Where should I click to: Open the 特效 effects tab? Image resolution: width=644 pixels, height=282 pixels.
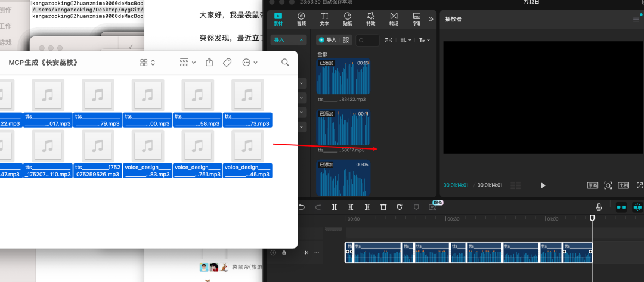pos(370,19)
